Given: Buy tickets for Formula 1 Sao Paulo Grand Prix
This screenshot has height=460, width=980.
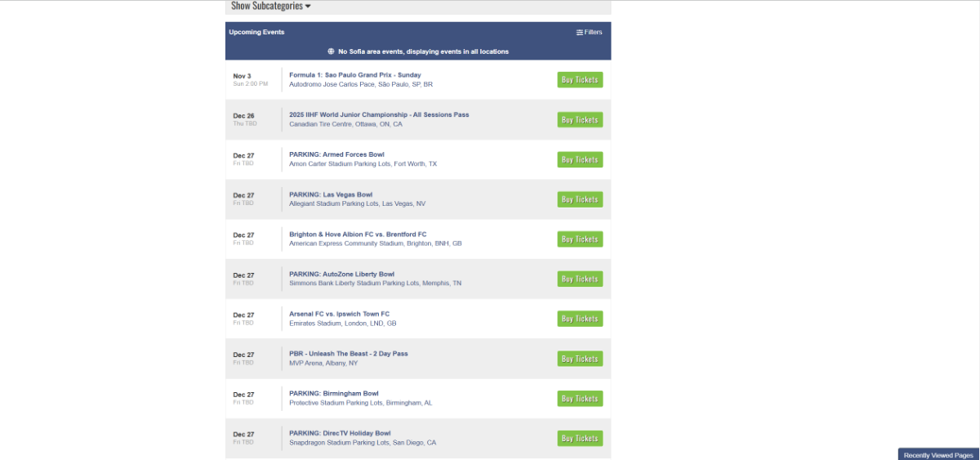Looking at the screenshot, I should click(580, 80).
